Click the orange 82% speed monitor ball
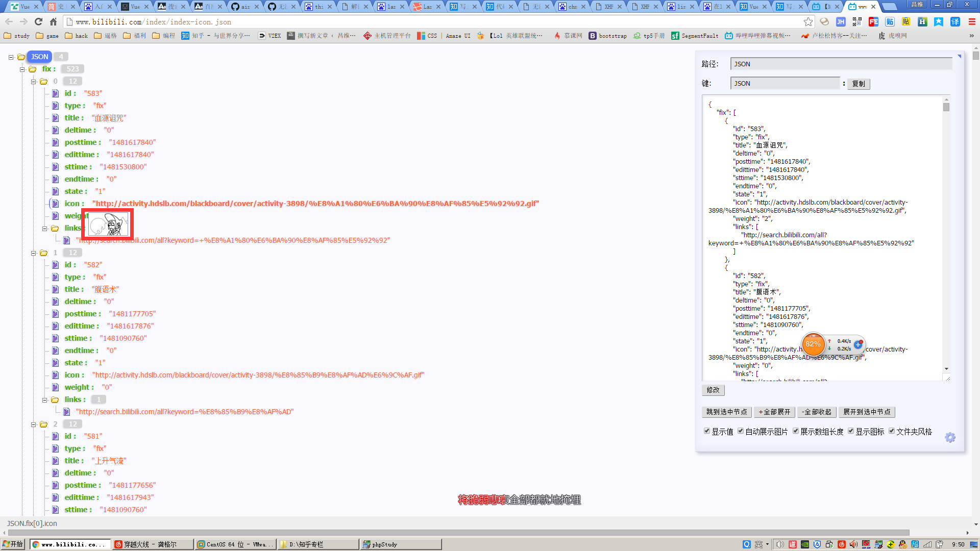This screenshot has height=551, width=980. pyautogui.click(x=813, y=344)
